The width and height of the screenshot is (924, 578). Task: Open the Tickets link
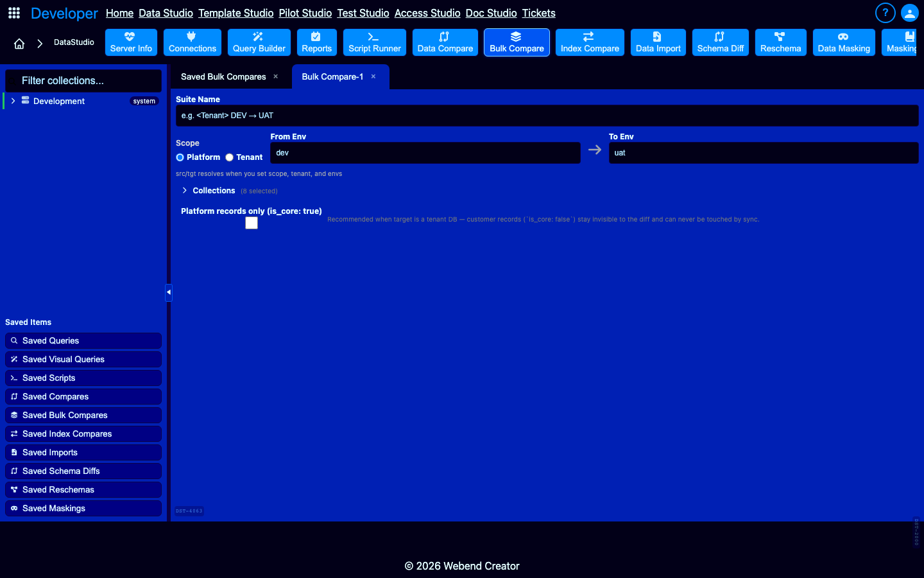[x=538, y=13]
